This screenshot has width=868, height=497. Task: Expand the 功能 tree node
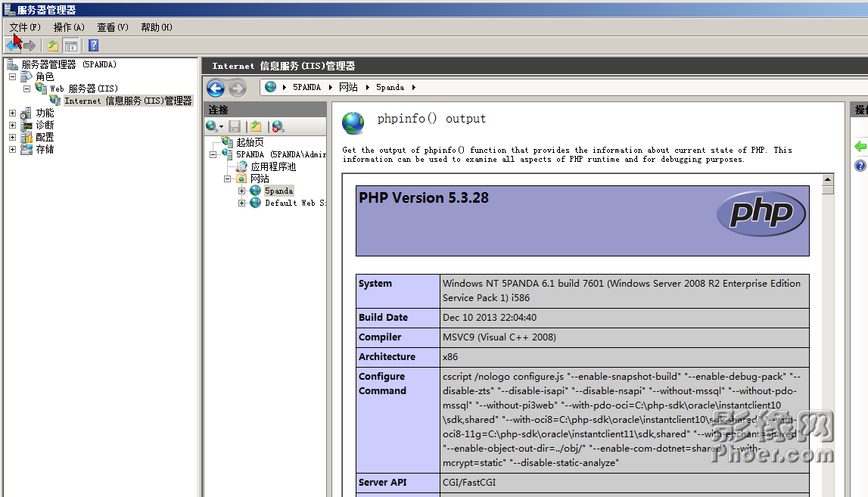[12, 113]
